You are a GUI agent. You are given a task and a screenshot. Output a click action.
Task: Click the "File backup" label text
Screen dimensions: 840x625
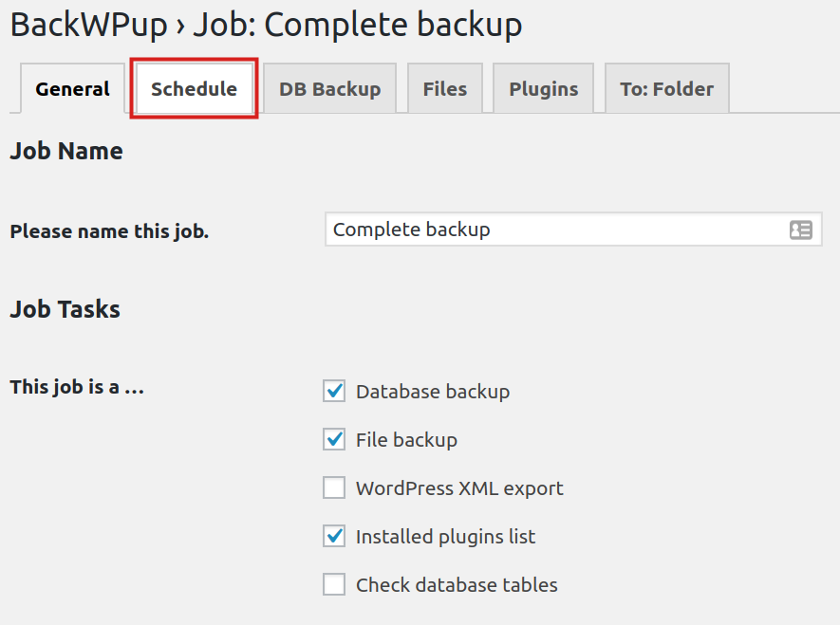(406, 440)
